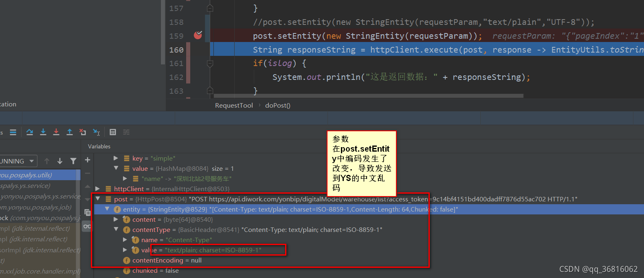Expand the name = "Content-Type" node
This screenshot has height=278, width=644.
pyautogui.click(x=125, y=240)
